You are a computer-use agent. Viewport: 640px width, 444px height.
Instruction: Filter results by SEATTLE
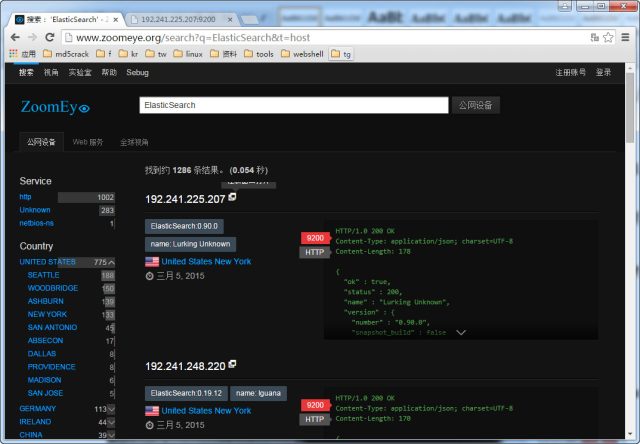[x=44, y=275]
